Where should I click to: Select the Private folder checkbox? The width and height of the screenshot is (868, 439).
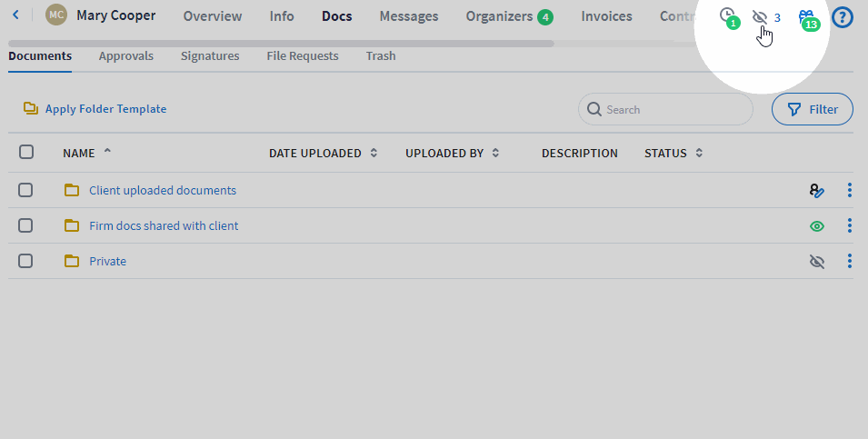[25, 261]
